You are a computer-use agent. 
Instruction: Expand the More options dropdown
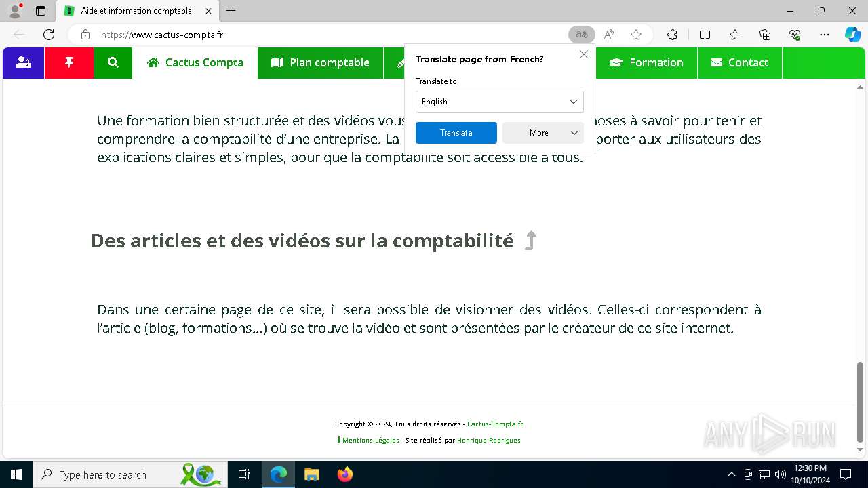pyautogui.click(x=543, y=133)
